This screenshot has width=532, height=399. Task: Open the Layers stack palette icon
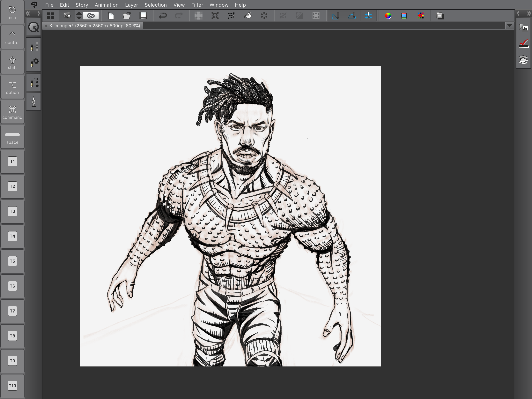tap(523, 59)
